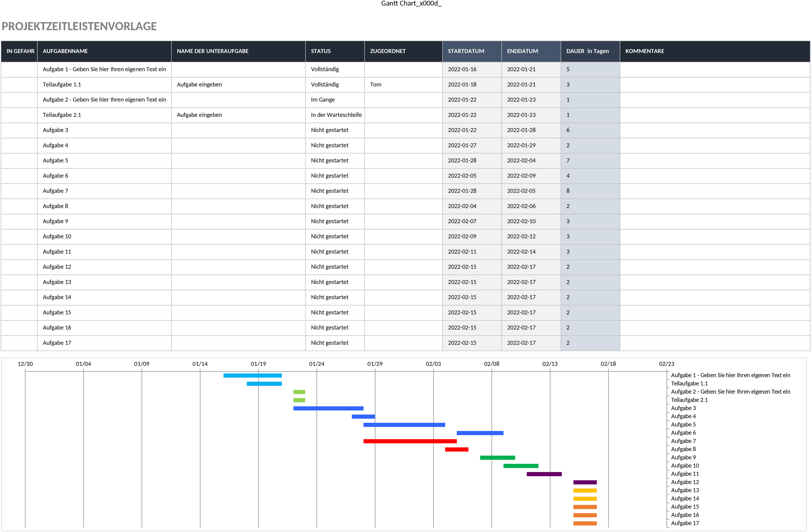Select the 01/19 date axis label
This screenshot has height=532, width=811.
pyautogui.click(x=258, y=364)
